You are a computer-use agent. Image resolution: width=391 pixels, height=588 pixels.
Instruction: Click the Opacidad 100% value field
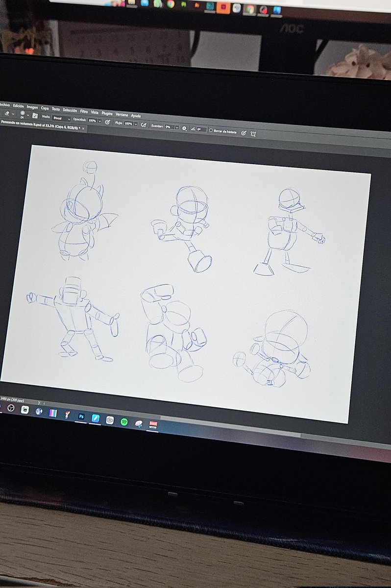(92, 121)
